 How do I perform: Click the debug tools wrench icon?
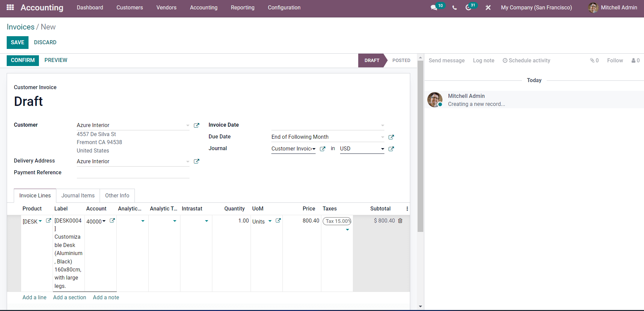click(x=488, y=7)
